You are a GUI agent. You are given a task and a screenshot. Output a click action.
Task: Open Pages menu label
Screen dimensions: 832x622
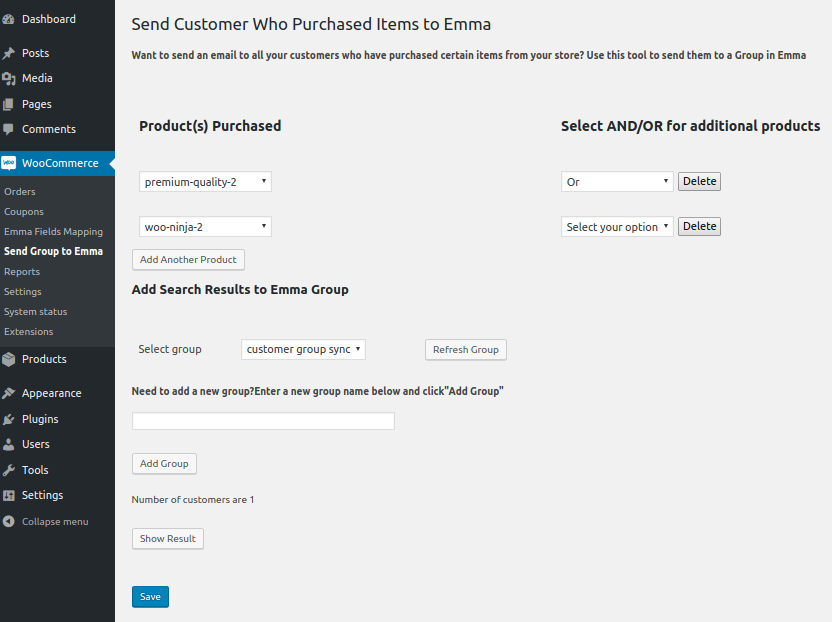(x=37, y=105)
